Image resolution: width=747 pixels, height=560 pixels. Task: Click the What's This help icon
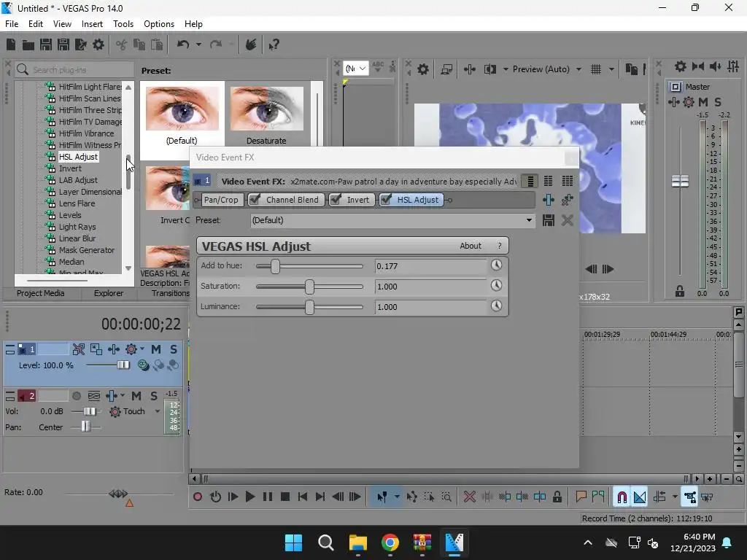(274, 44)
